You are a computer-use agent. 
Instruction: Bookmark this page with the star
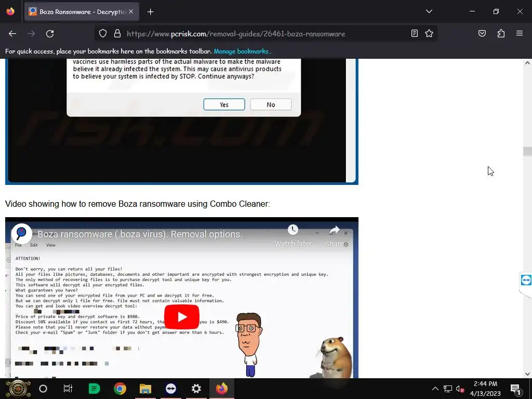(x=429, y=33)
